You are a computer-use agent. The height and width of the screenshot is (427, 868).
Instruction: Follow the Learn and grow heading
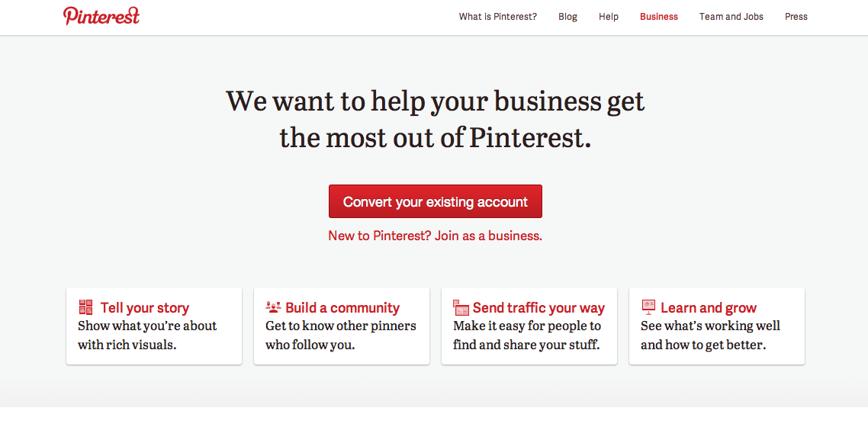tap(709, 308)
